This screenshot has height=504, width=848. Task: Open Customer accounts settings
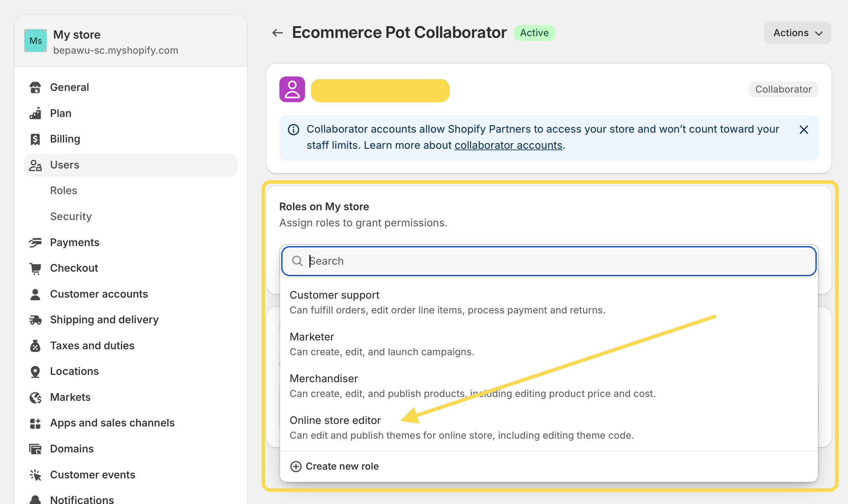click(x=131, y=294)
